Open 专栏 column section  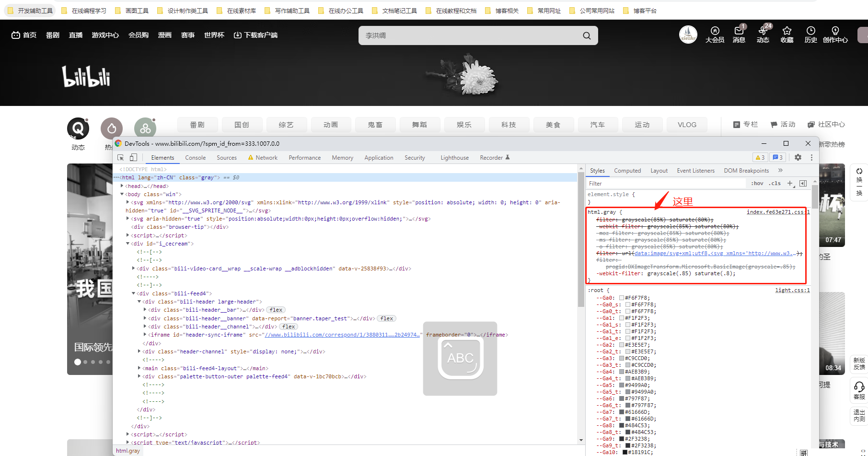tap(746, 125)
